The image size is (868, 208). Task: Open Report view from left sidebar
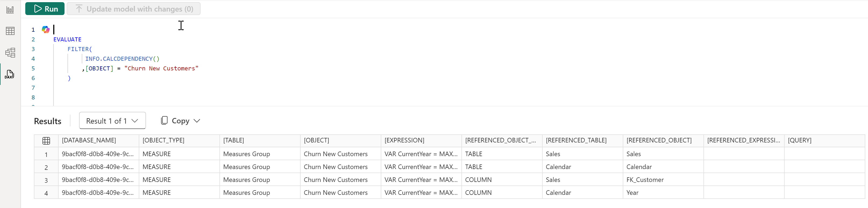10,10
